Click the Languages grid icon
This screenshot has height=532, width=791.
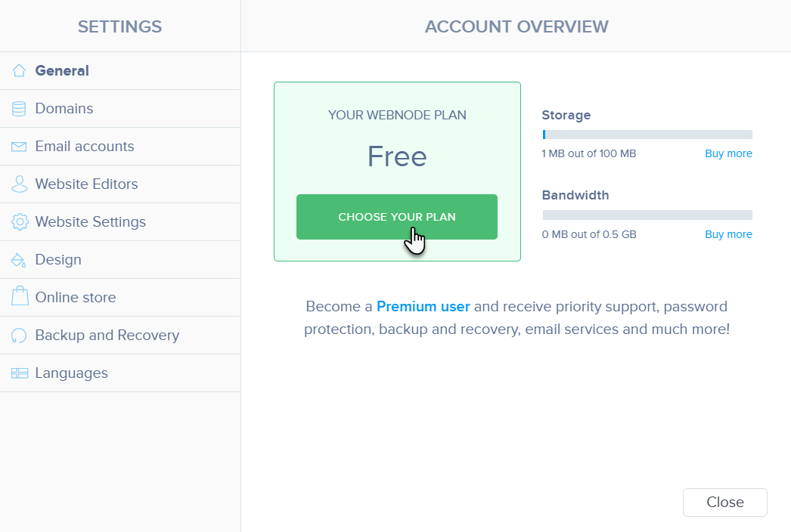[20, 373]
